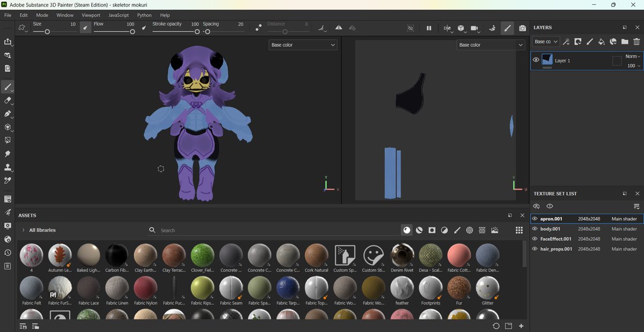Open the File menu
Image resolution: width=644 pixels, height=332 pixels.
tap(8, 15)
